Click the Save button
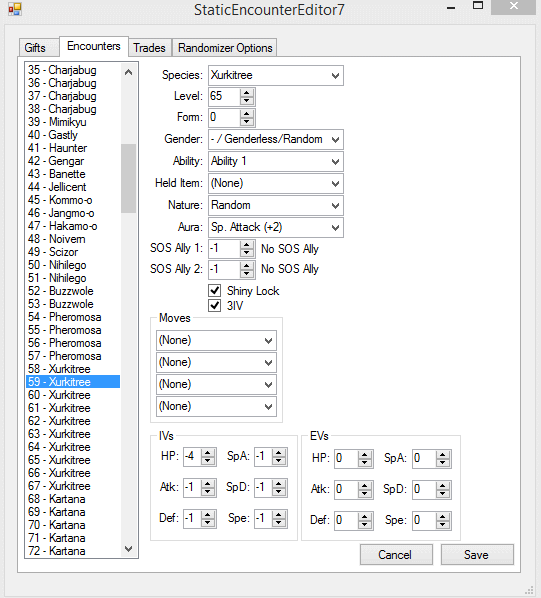The width and height of the screenshot is (541, 598). tap(477, 555)
